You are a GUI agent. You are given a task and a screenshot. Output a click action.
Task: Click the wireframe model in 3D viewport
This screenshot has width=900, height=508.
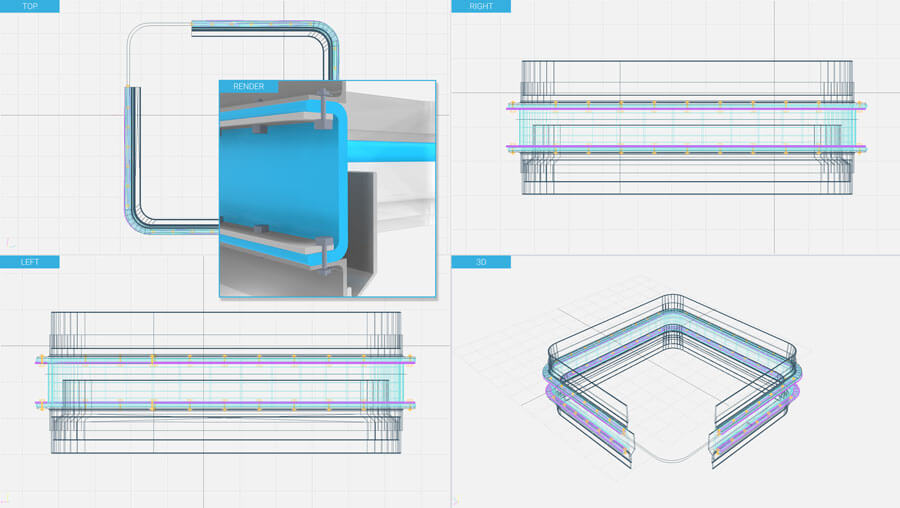click(x=672, y=381)
